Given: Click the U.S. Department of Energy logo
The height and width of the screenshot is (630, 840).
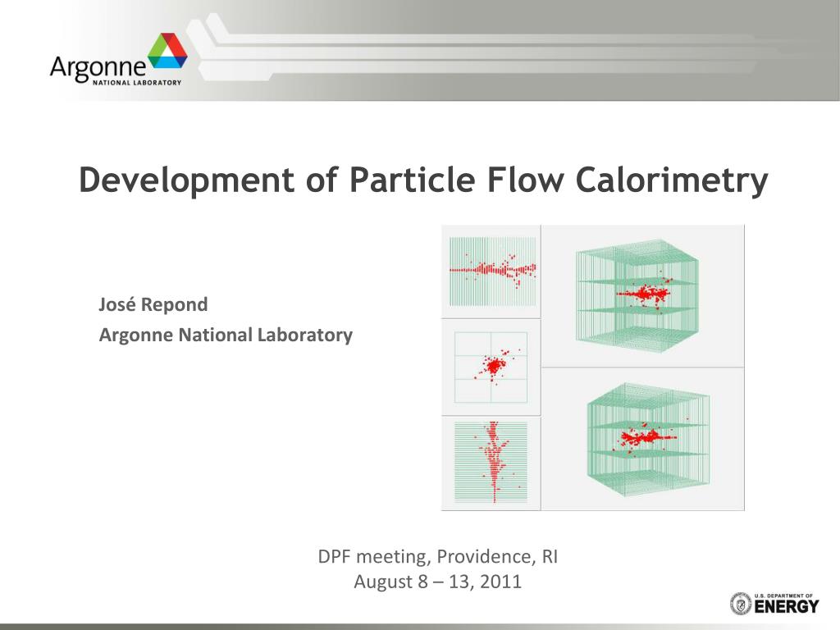Looking at the screenshot, I should pos(774,604).
